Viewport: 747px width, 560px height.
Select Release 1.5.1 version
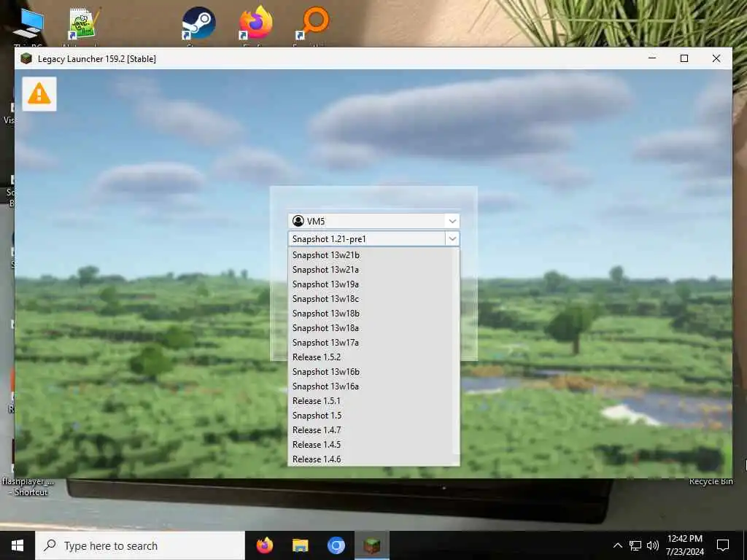click(x=371, y=401)
